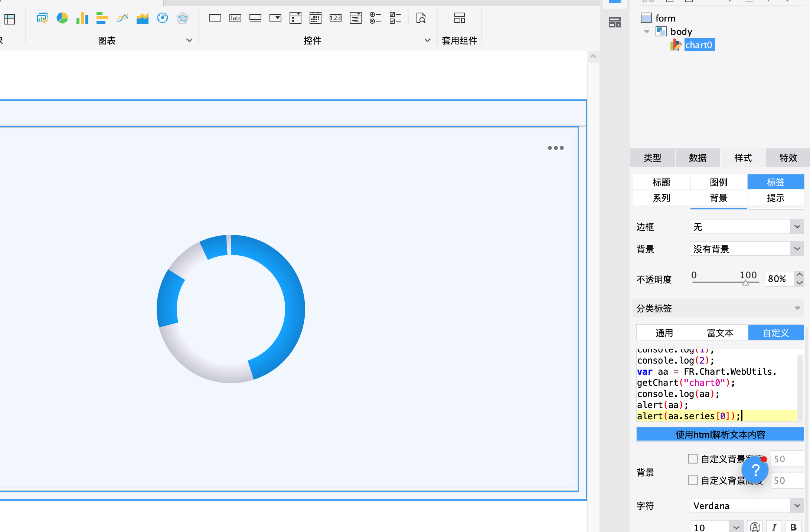The height and width of the screenshot is (532, 810).
Task: Increase opacity with the up stepper arrow
Action: point(800,275)
